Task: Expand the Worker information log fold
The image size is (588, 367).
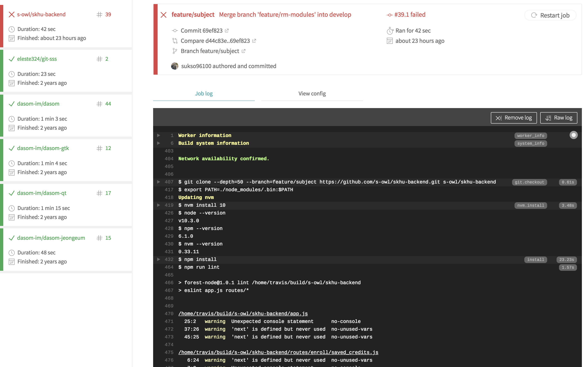Action: point(158,135)
